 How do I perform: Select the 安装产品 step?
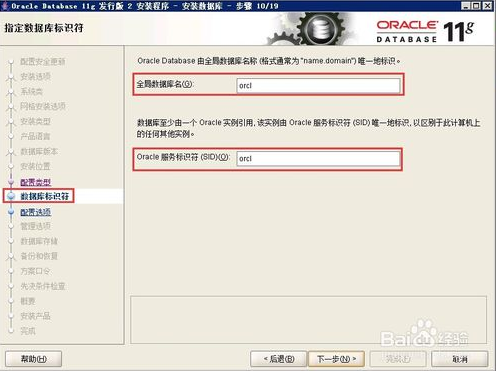coord(35,316)
